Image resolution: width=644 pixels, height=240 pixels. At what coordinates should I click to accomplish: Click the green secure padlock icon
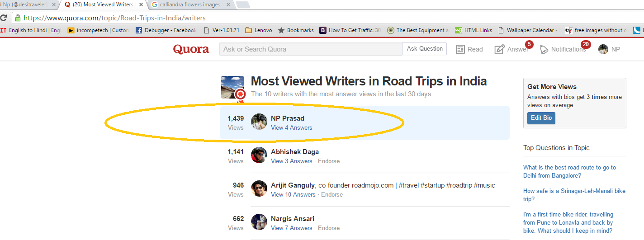point(18,18)
